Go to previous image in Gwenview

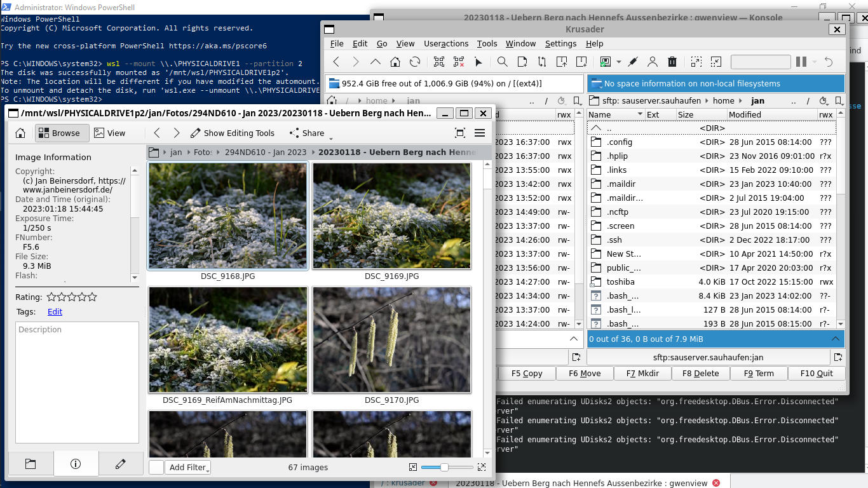[x=157, y=133]
